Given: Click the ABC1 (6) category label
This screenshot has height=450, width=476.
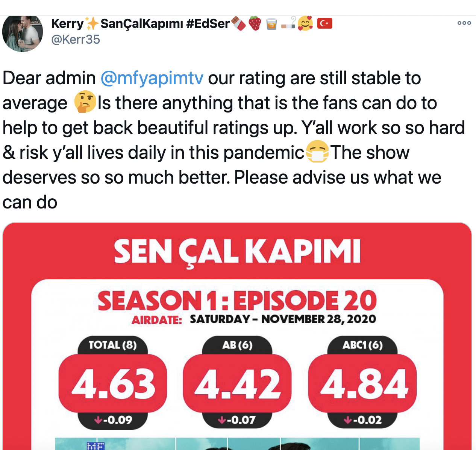Looking at the screenshot, I should point(362,345).
